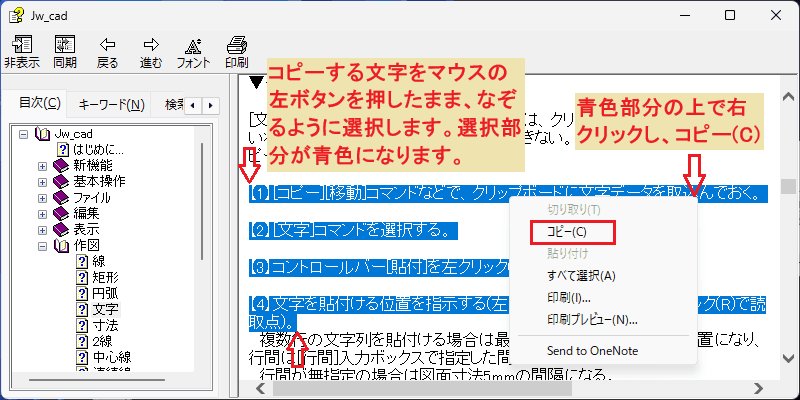Open the フォント (Font) toolbar icon
Viewport: 800px width, 400px height.
point(193,45)
